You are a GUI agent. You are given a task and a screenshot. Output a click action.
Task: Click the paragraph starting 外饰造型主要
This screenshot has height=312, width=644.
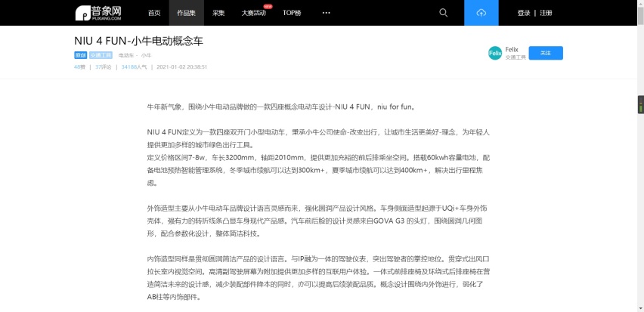click(x=317, y=221)
